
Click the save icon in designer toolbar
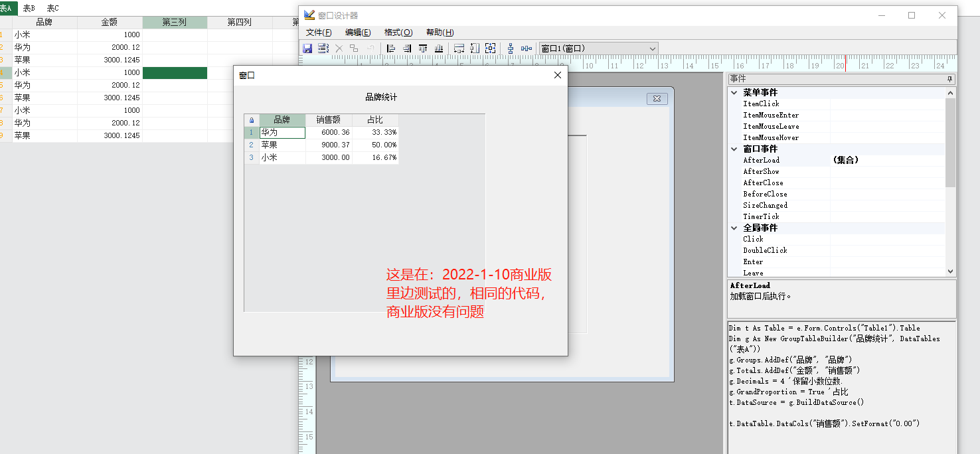[x=307, y=48]
